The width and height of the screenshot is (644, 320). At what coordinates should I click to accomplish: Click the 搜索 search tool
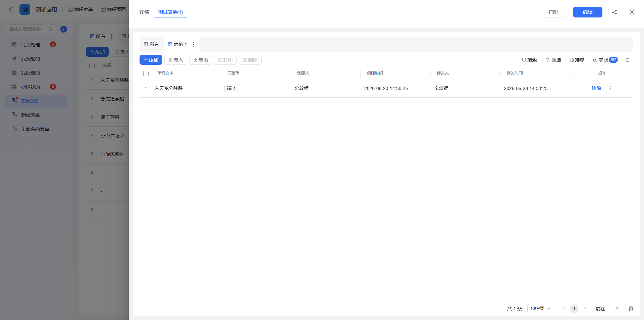(529, 60)
